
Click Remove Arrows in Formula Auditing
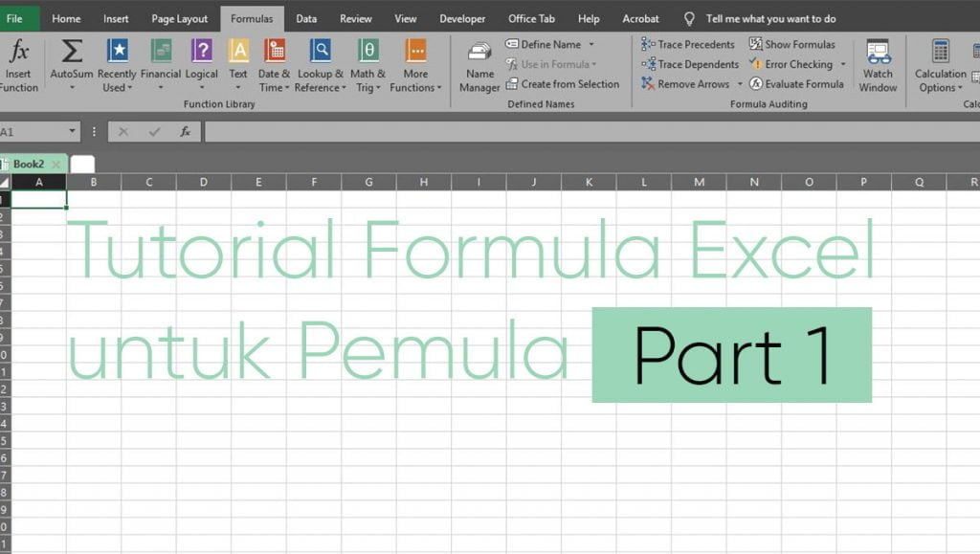[688, 84]
